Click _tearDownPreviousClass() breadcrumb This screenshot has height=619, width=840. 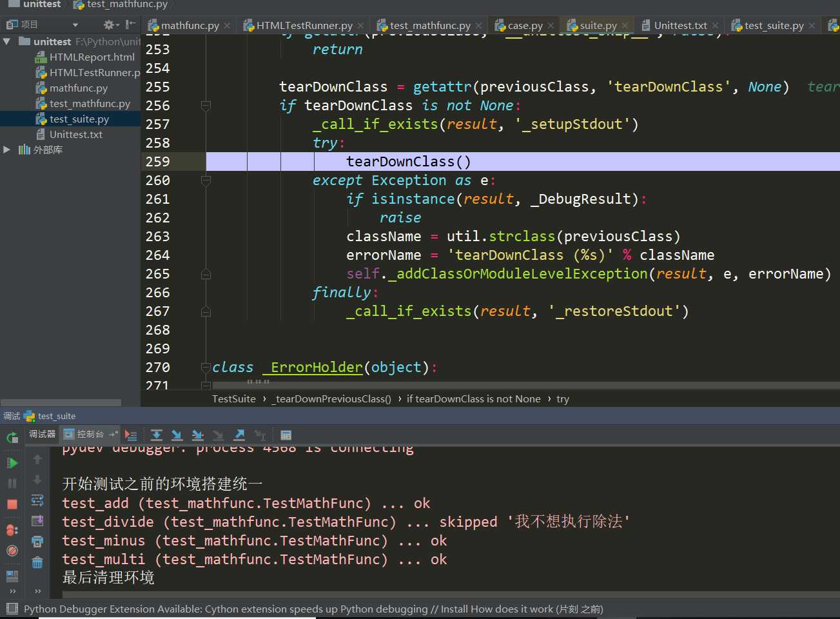(331, 398)
